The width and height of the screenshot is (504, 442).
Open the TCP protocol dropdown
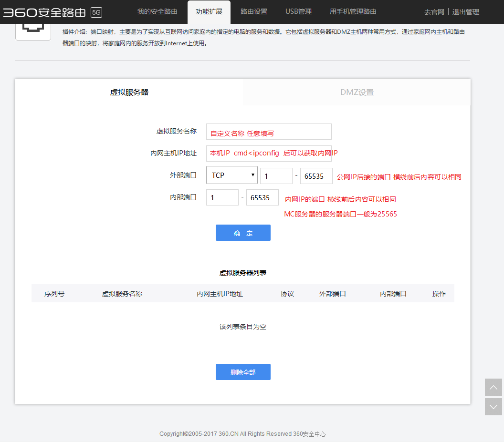click(232, 175)
